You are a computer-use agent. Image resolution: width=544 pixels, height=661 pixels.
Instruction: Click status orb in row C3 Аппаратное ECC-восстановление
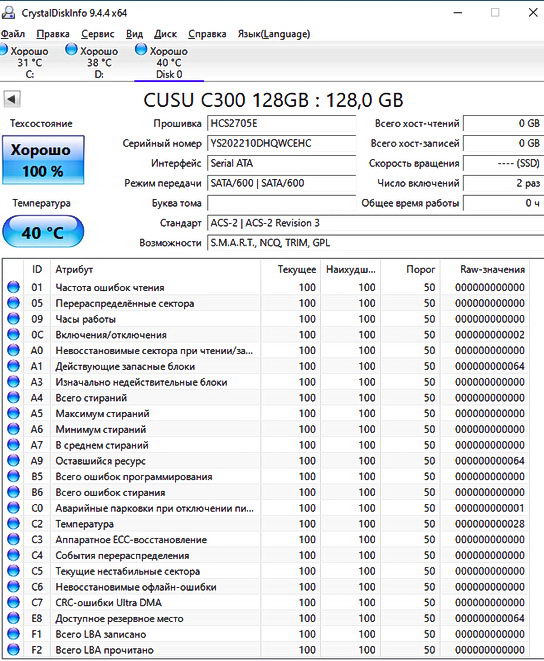coord(13,539)
